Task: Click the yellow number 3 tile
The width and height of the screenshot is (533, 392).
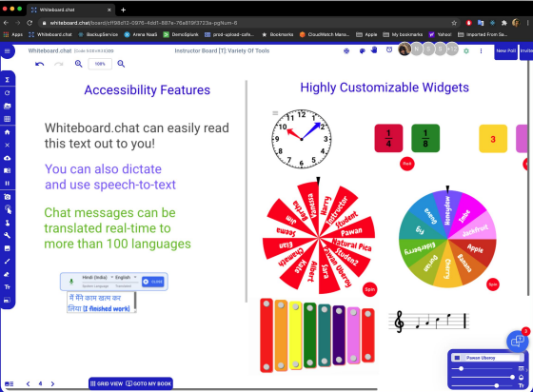Action: click(493, 139)
